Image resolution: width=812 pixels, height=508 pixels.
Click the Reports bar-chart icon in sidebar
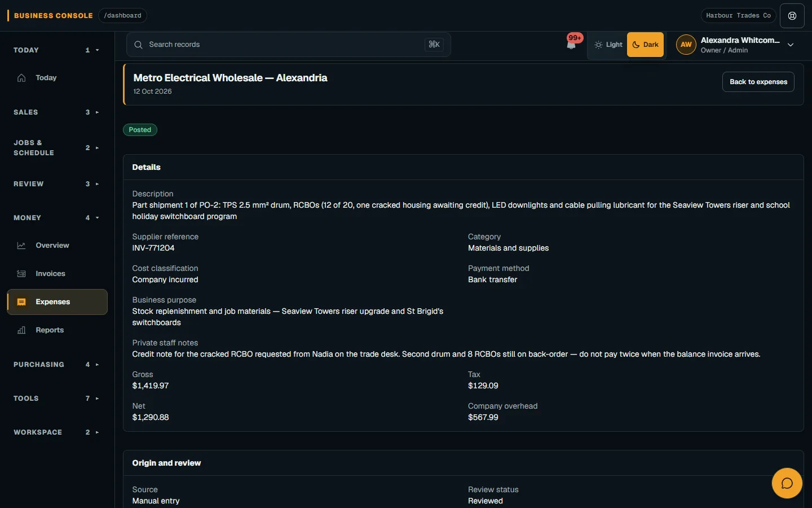[21, 330]
